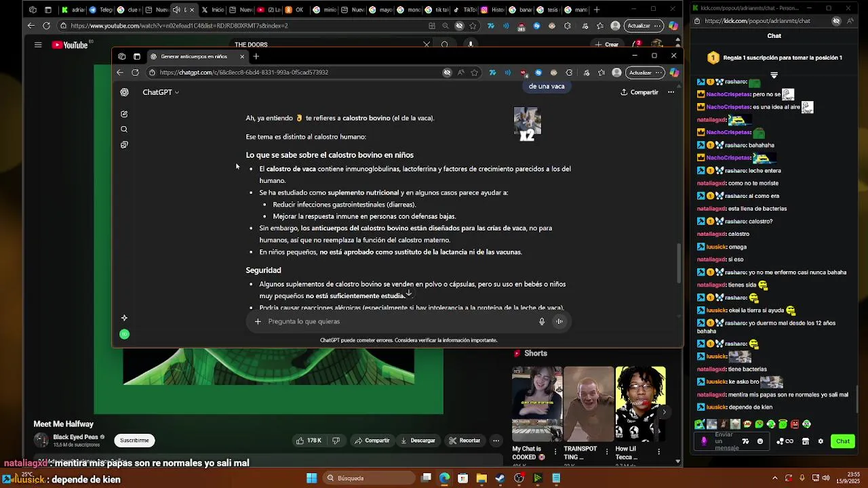Open new tab in YouTube window
This screenshot has height=488, width=868.
point(597,9)
